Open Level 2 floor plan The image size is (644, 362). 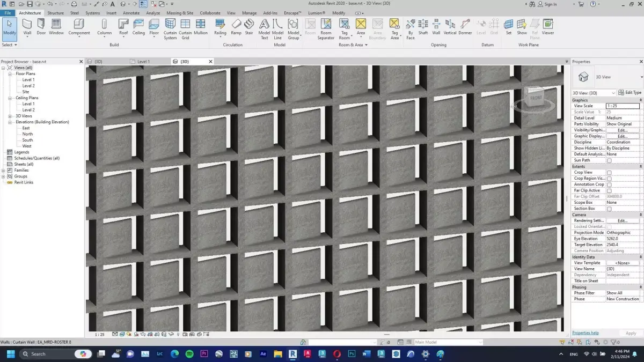pyautogui.click(x=28, y=86)
